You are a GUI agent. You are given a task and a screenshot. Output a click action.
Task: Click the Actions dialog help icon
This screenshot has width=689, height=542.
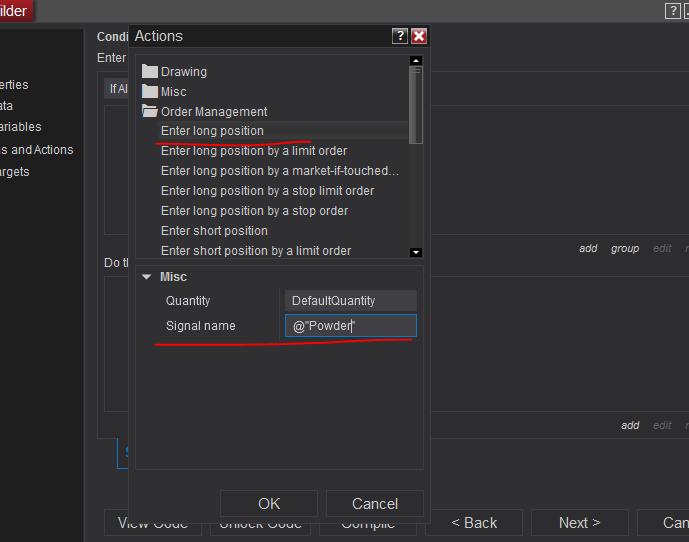400,36
